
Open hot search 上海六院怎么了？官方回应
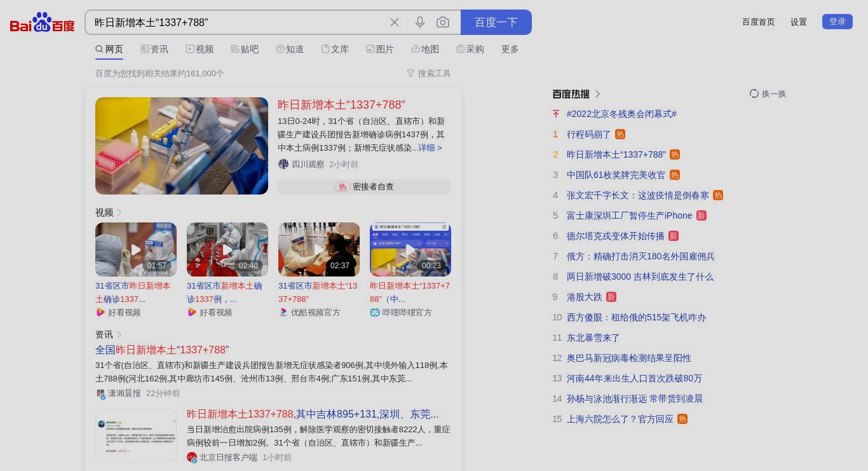(x=620, y=419)
